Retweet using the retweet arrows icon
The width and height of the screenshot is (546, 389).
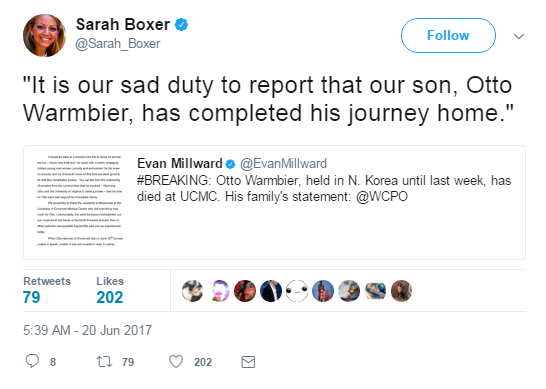(104, 361)
